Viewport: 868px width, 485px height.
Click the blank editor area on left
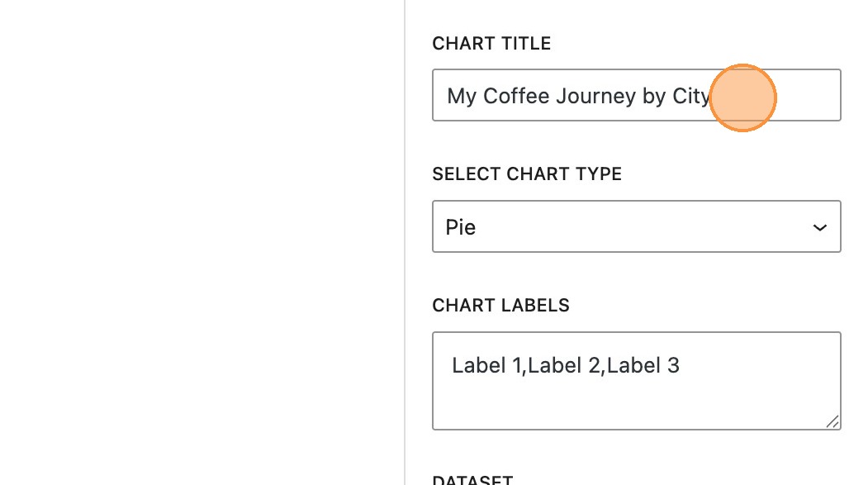tap(198, 248)
